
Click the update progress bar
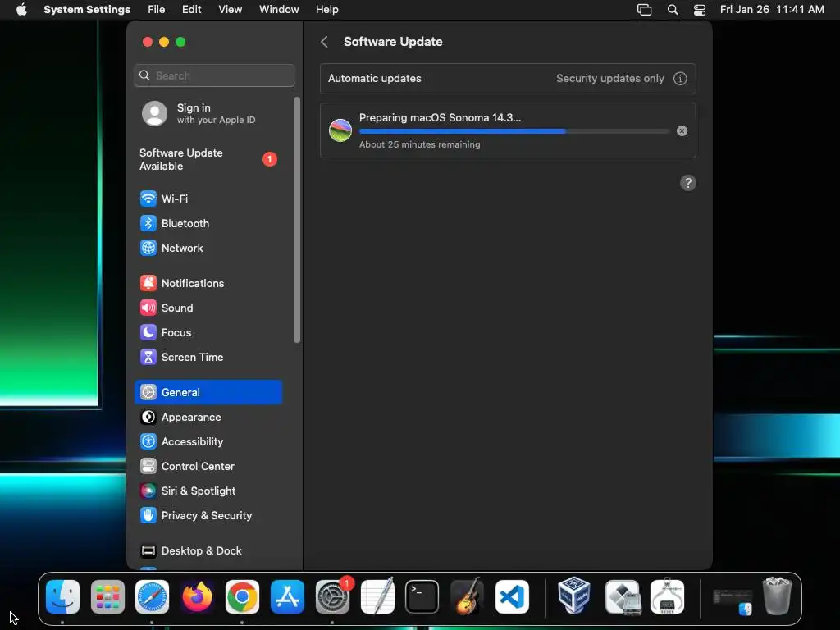(514, 131)
